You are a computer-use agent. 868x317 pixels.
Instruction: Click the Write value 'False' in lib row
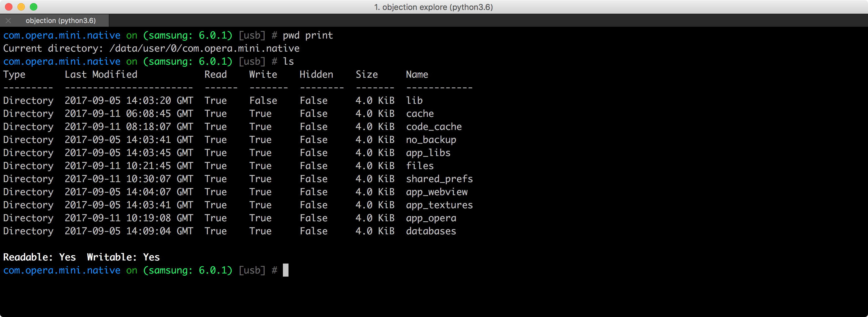263,100
